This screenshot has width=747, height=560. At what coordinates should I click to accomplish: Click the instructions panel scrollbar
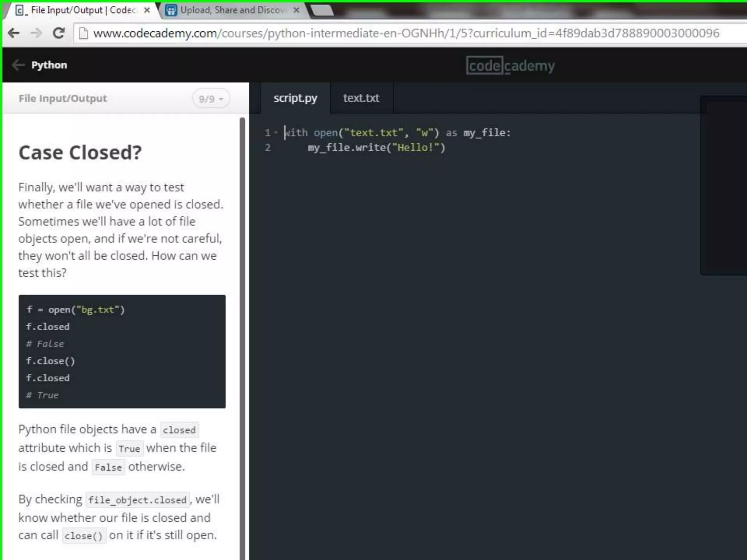coord(243,338)
